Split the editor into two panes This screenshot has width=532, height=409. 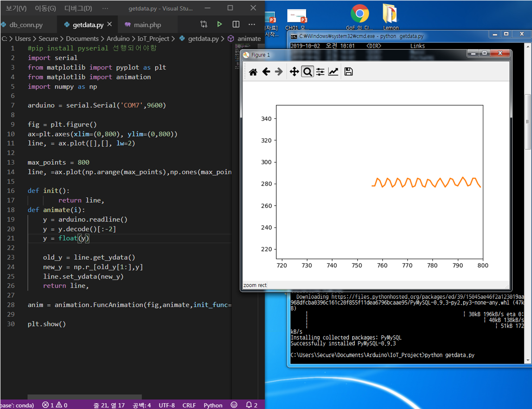point(235,24)
